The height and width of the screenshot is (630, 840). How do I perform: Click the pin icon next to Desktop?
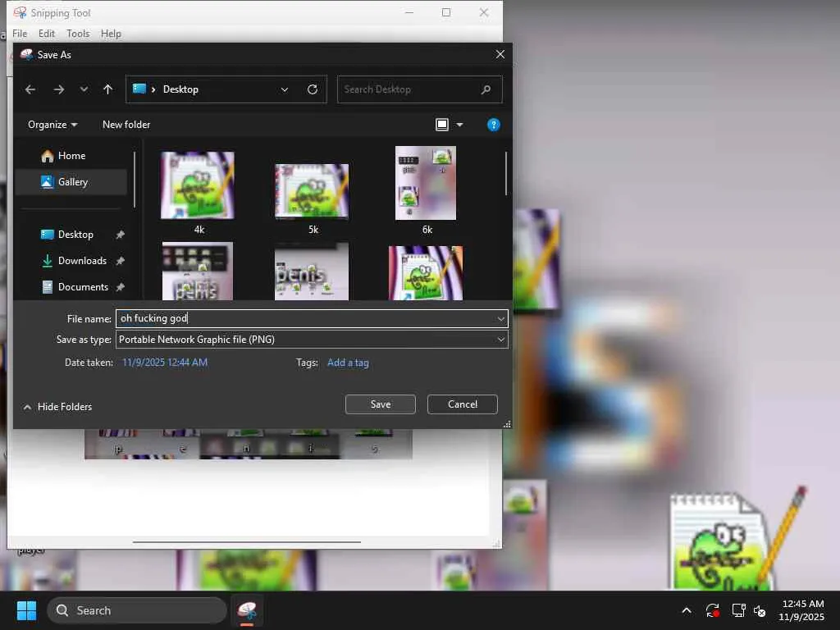121,235
